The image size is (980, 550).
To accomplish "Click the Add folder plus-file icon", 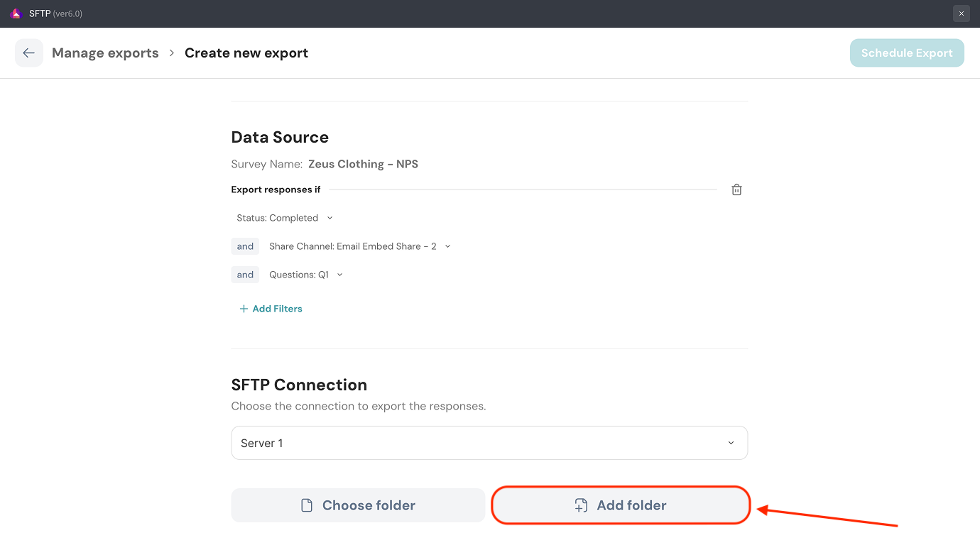I will [581, 505].
